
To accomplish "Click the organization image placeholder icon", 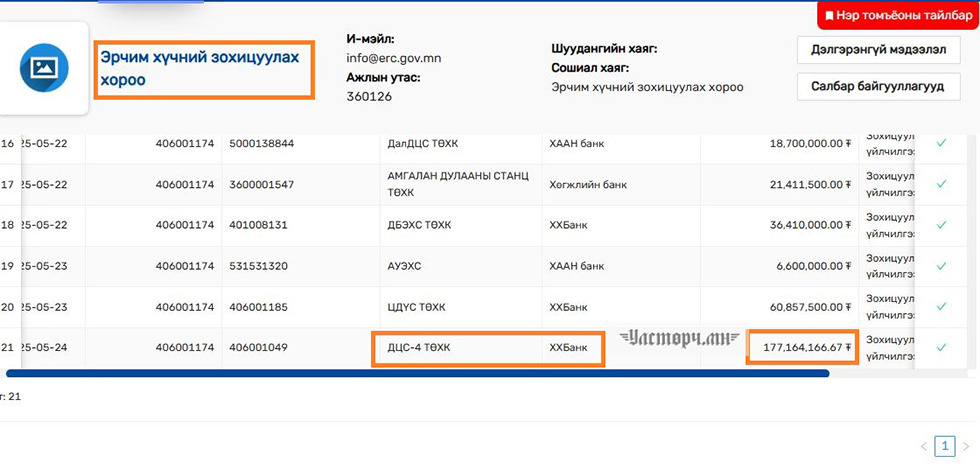I will click(43, 68).
